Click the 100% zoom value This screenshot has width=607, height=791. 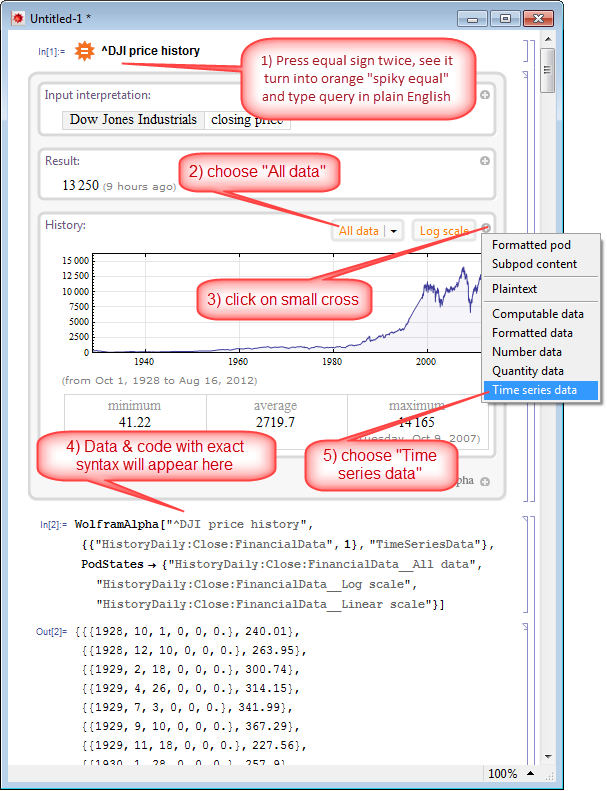pos(503,774)
